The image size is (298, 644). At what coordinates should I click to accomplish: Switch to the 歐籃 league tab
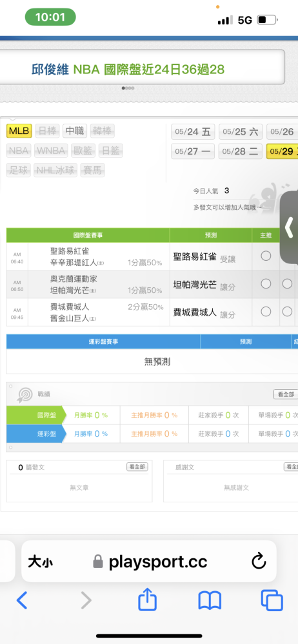[x=83, y=151]
